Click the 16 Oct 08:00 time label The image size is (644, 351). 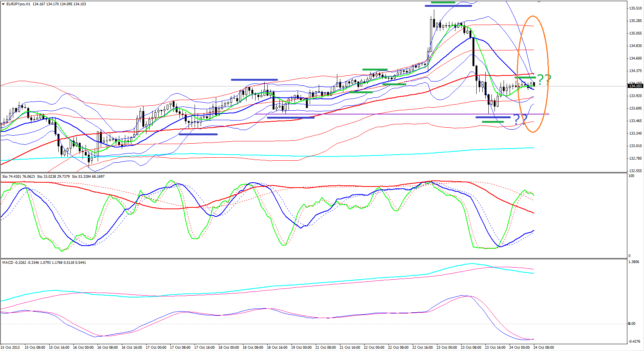click(x=108, y=347)
